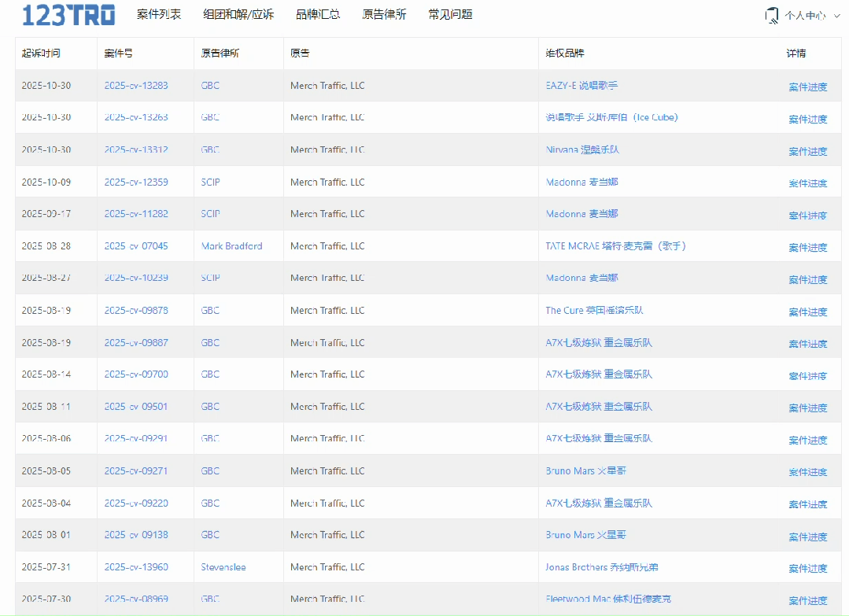Click the Mark Bradford law firm link
Image resolution: width=849 pixels, height=616 pixels.
pos(231,246)
